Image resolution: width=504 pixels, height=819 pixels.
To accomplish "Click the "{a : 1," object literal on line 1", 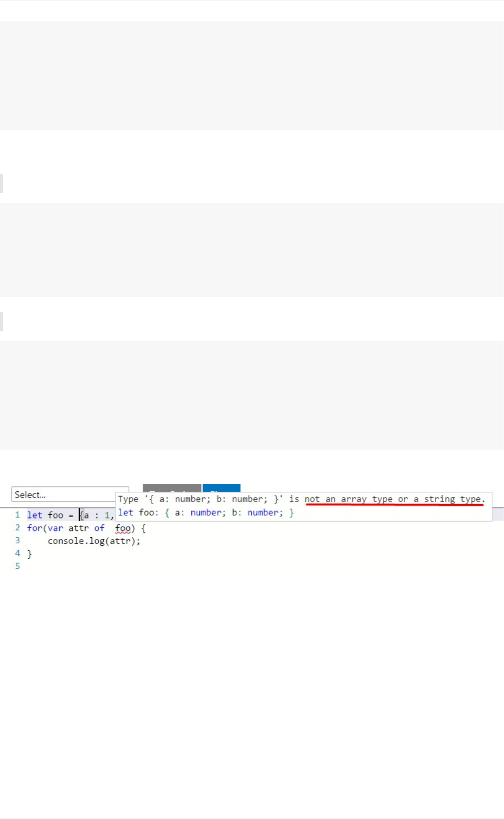I will (x=97, y=515).
